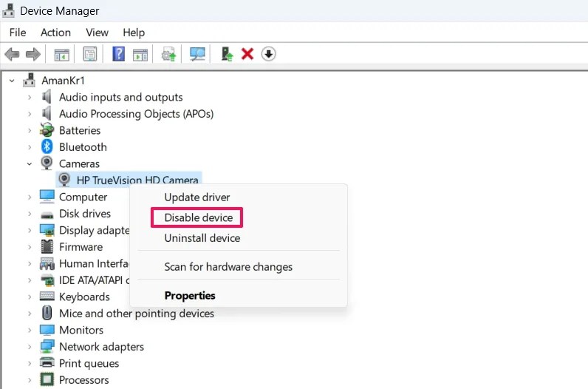Image resolution: width=588 pixels, height=389 pixels.
Task: Click the Processors icon
Action: pyautogui.click(x=47, y=379)
